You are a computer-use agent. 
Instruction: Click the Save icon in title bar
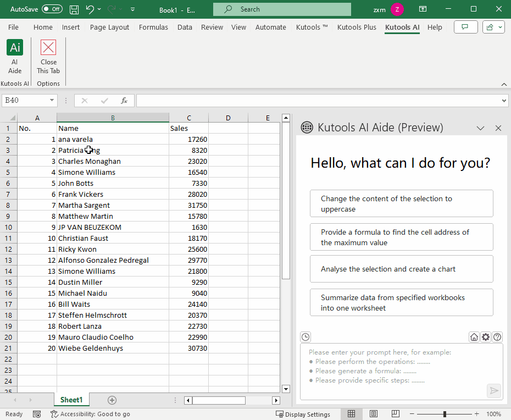[x=74, y=9]
